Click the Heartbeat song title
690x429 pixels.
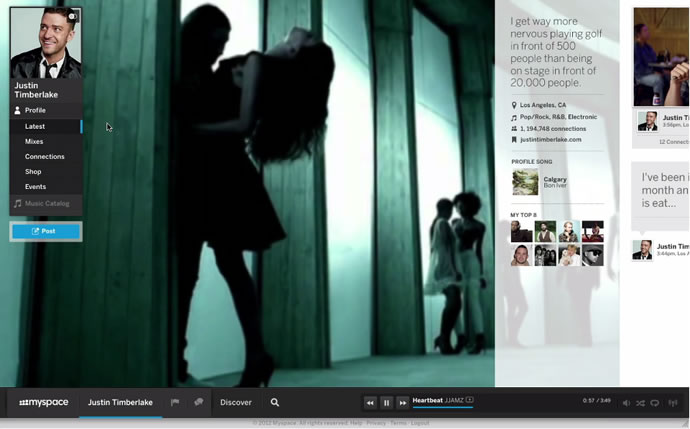coord(427,400)
